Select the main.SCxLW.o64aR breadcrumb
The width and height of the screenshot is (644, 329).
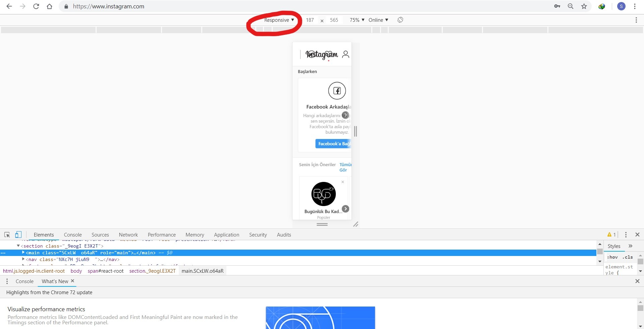pos(203,271)
